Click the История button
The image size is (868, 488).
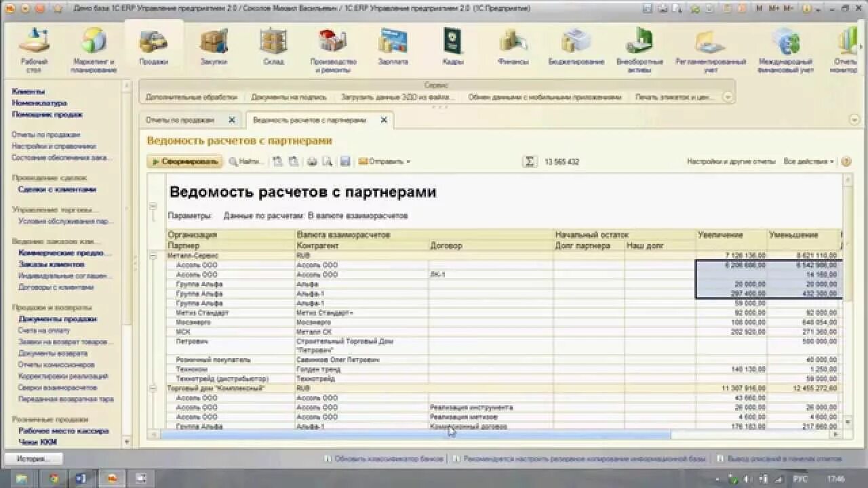pos(33,459)
